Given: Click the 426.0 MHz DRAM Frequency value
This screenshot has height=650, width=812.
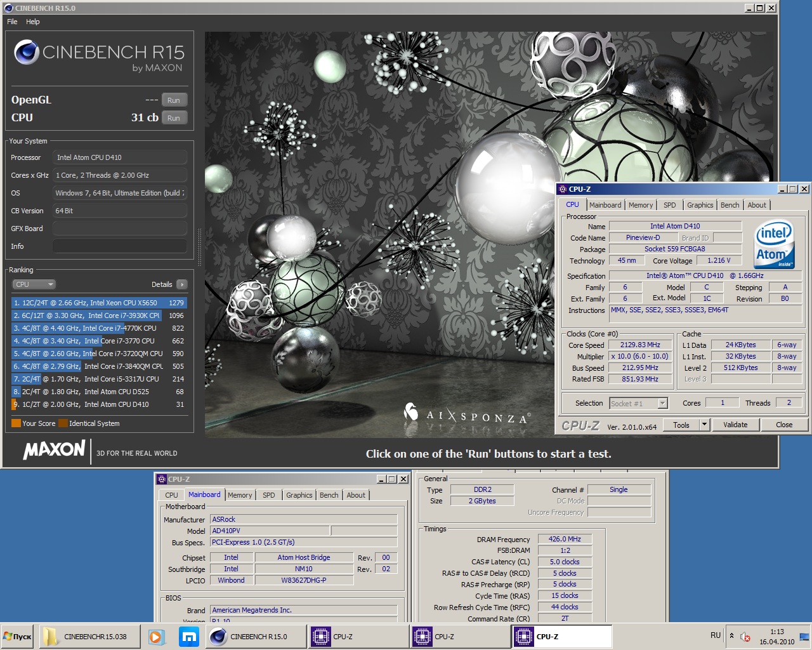Looking at the screenshot, I should (565, 539).
